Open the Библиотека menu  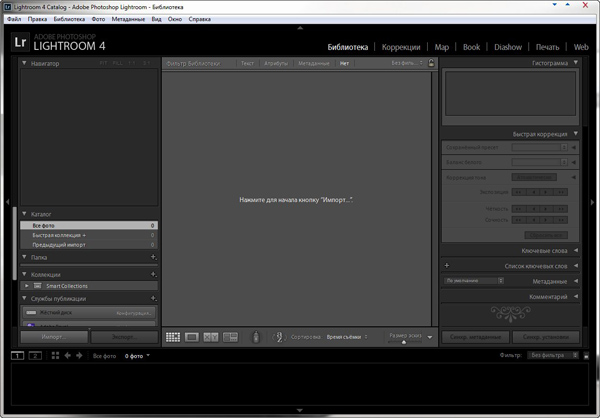(69, 19)
